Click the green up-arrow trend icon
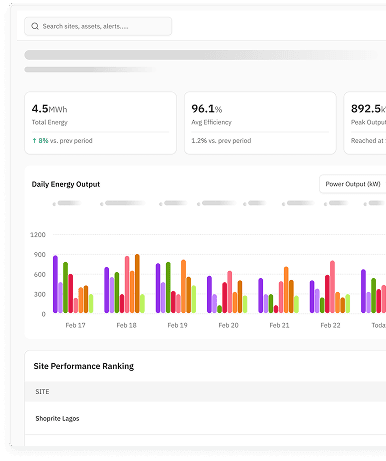Viewport: 386px width, 461px height. coord(34,141)
